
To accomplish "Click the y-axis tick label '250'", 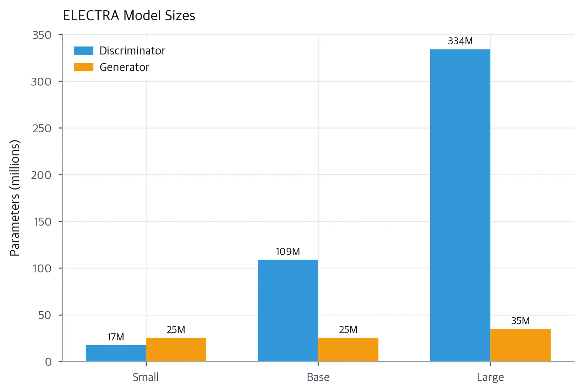I will click(x=42, y=129).
